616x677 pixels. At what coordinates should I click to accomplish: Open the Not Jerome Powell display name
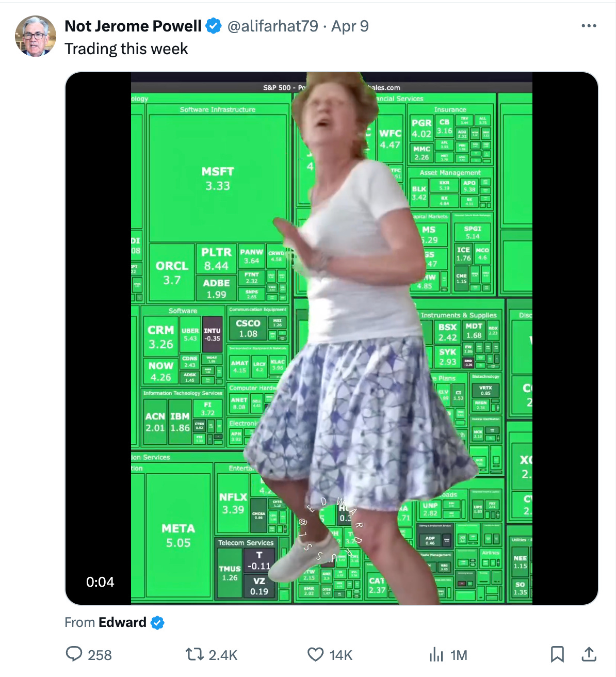[133, 26]
